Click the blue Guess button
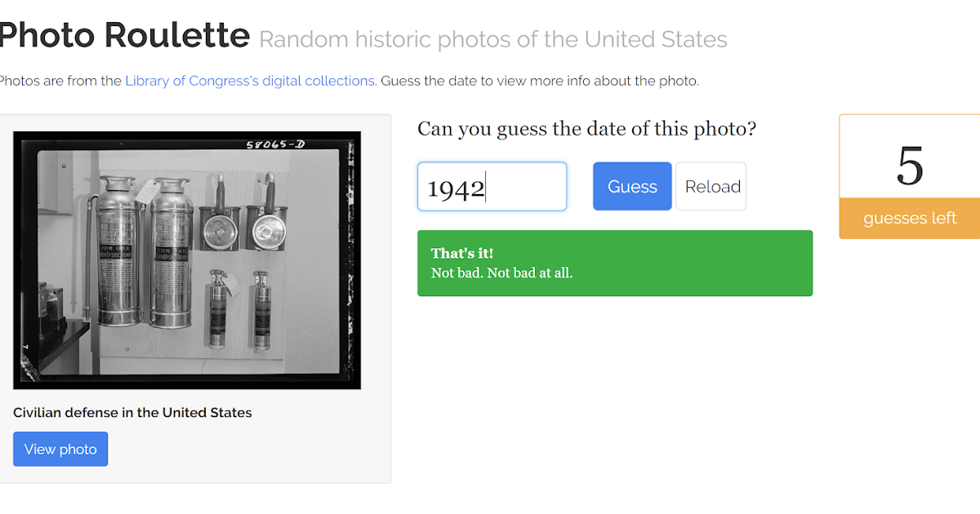980x514 pixels. 632,187
